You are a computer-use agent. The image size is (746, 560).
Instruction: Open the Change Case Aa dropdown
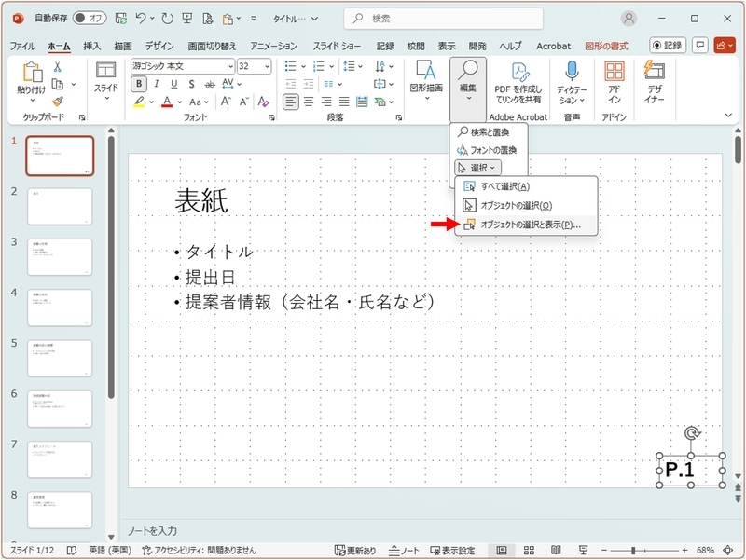tap(199, 102)
